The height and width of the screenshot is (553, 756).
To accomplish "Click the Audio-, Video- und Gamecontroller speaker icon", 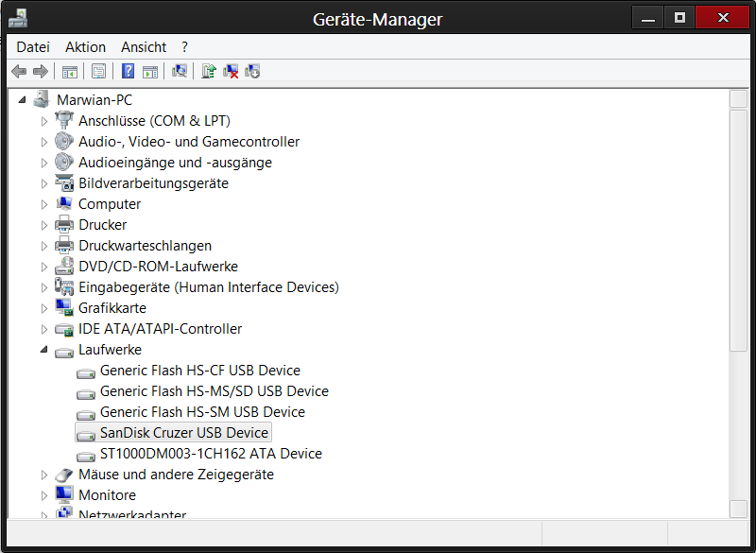I will pyautogui.click(x=64, y=141).
